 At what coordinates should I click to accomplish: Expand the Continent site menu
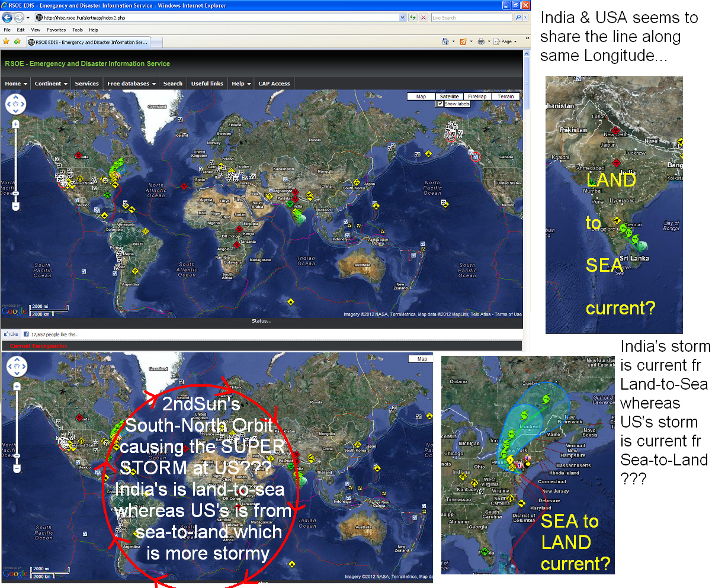tap(50, 83)
